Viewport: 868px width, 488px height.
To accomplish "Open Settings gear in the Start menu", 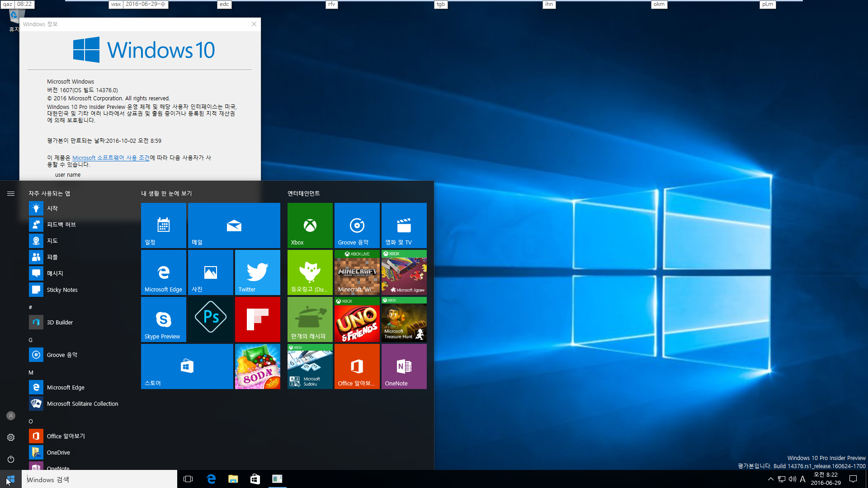I will point(11,437).
